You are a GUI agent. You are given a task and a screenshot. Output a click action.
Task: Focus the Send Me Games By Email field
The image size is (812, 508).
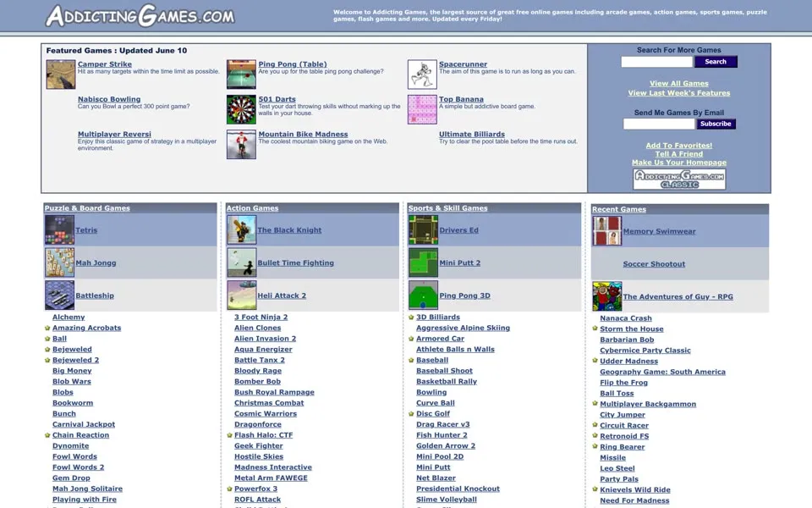point(659,124)
